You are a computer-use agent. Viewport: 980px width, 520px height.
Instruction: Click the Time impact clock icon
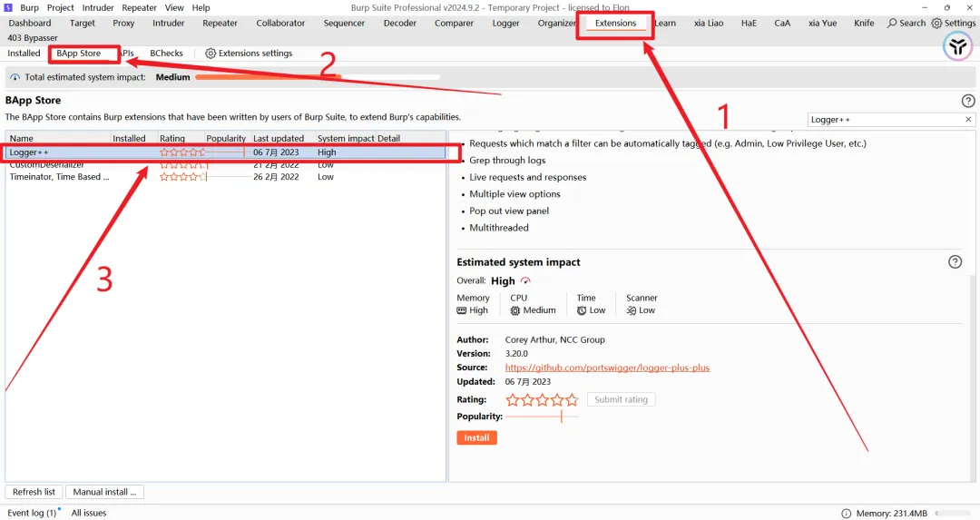[x=582, y=310]
